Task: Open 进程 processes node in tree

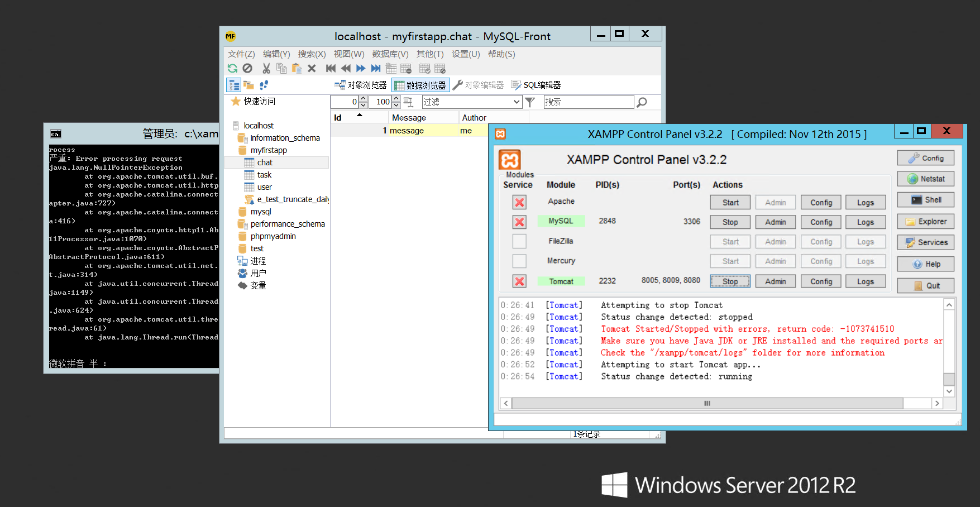Action: coord(258,261)
